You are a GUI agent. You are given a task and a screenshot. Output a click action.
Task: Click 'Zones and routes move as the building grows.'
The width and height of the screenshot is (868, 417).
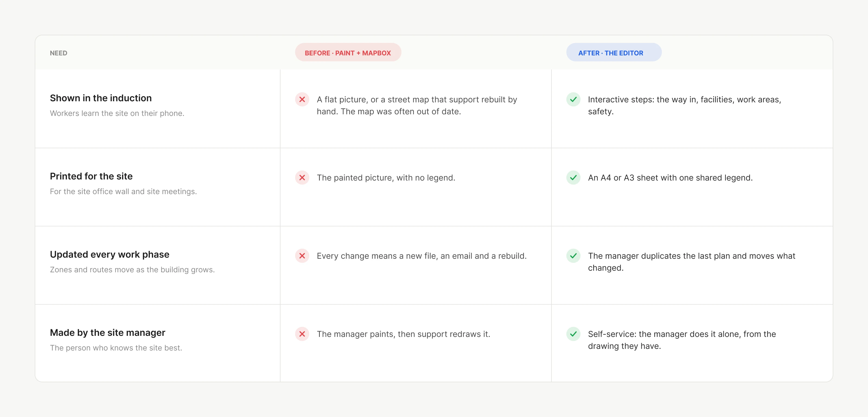[132, 270]
